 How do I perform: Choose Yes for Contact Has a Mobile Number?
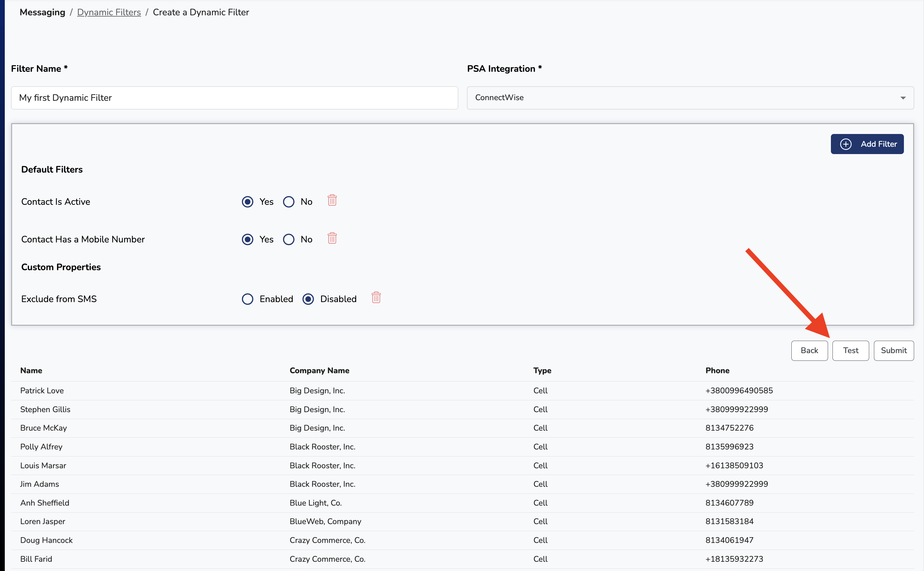coord(248,240)
